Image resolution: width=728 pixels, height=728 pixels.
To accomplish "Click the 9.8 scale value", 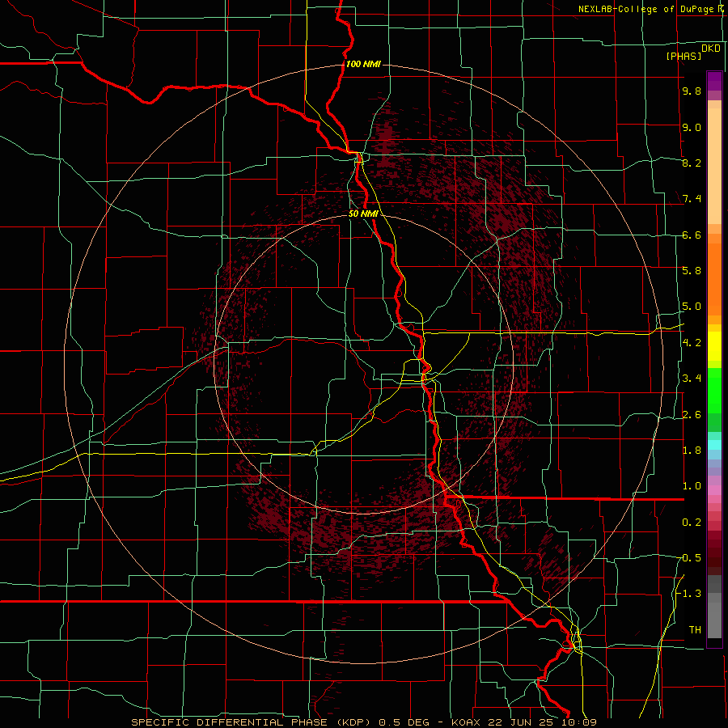I will coord(692,91).
